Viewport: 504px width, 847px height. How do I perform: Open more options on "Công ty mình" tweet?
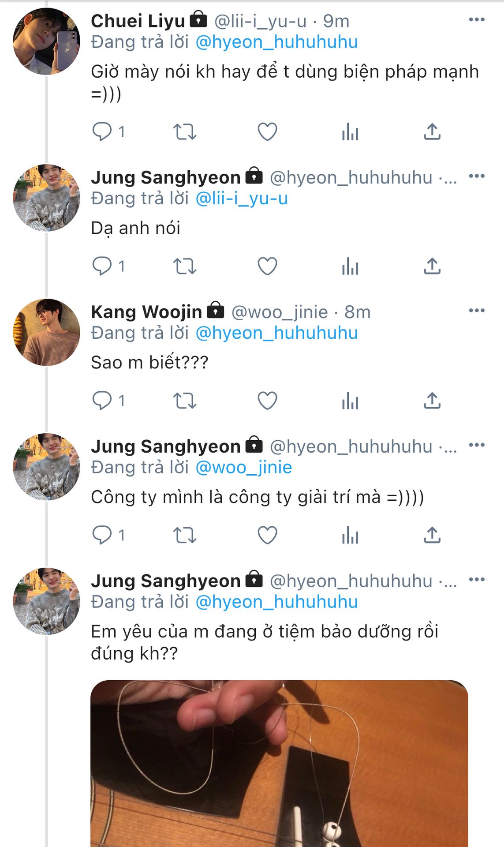pos(477,445)
